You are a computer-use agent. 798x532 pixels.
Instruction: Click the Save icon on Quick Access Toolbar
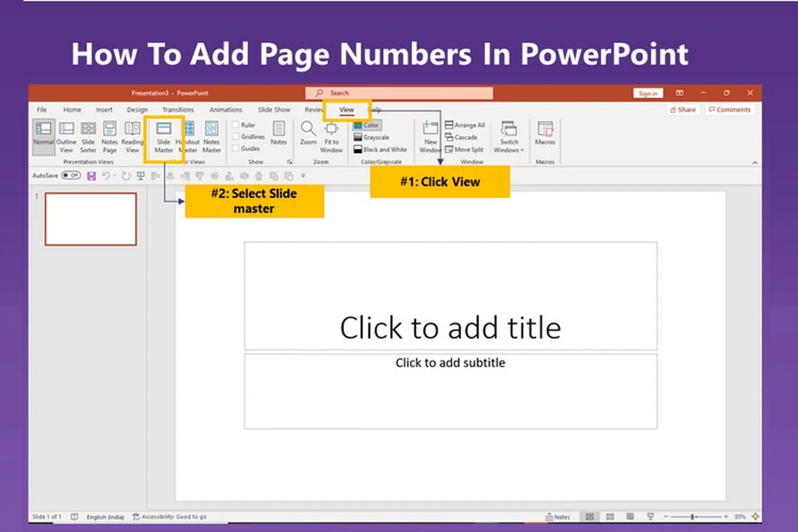click(91, 175)
